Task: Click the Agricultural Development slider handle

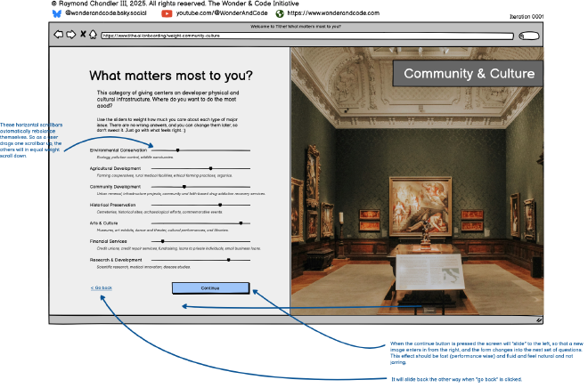Action: click(211, 168)
